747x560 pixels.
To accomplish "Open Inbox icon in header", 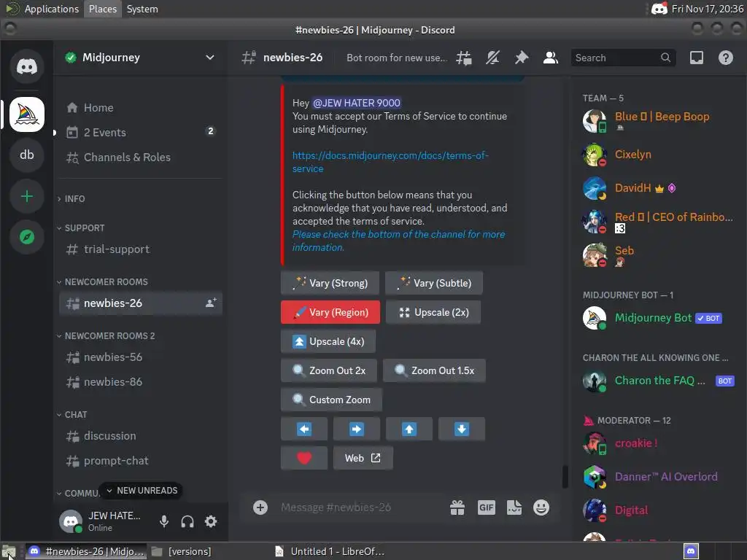I will (x=697, y=58).
